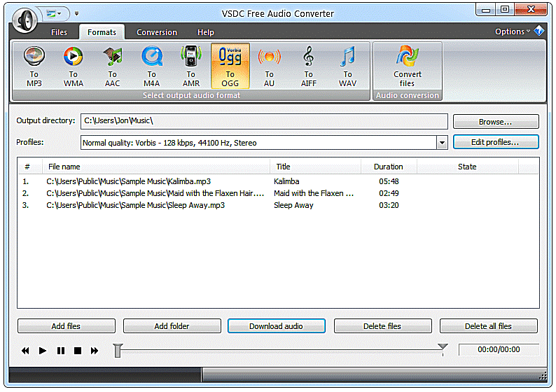Stop playback with the stop button

tap(78, 351)
